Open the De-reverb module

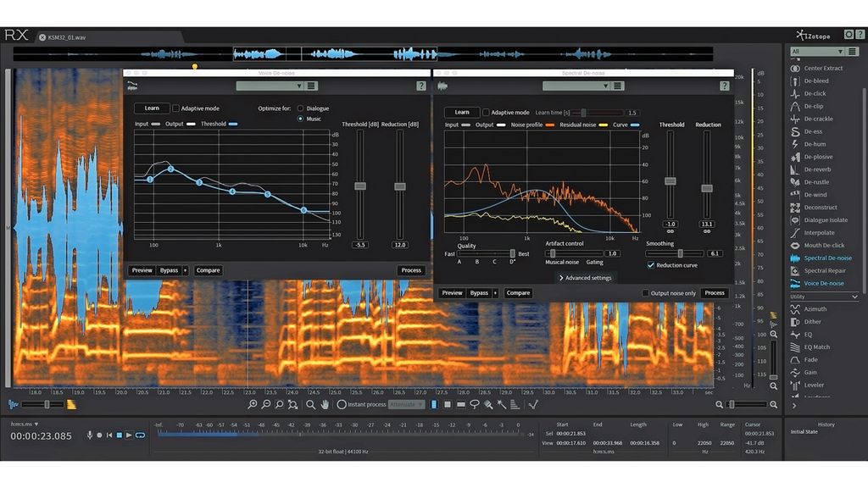click(811, 169)
